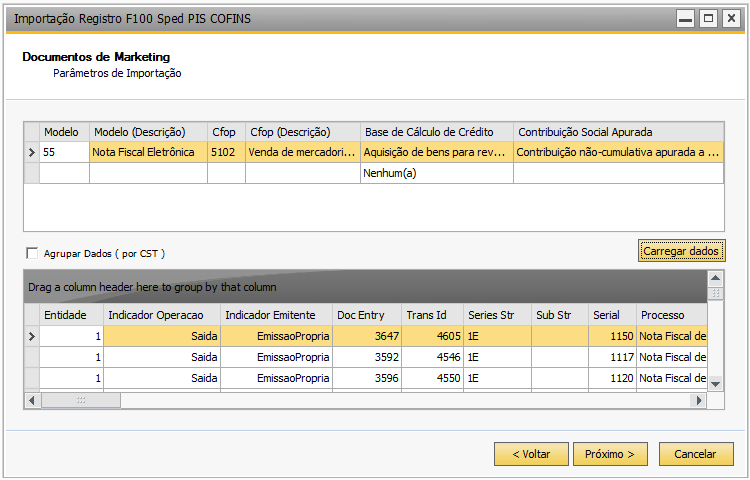Sort by the Series Str column header
Image resolution: width=750 pixels, height=480 pixels.
tap(497, 315)
